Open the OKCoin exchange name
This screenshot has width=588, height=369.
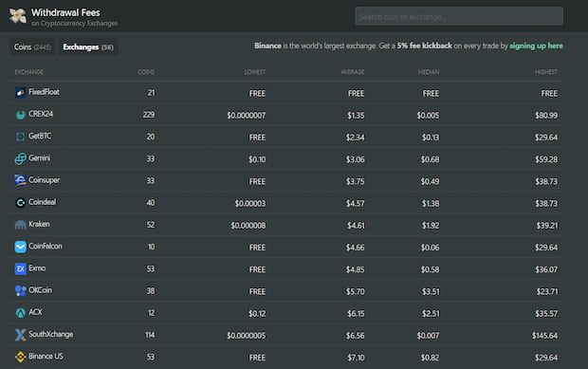41,290
